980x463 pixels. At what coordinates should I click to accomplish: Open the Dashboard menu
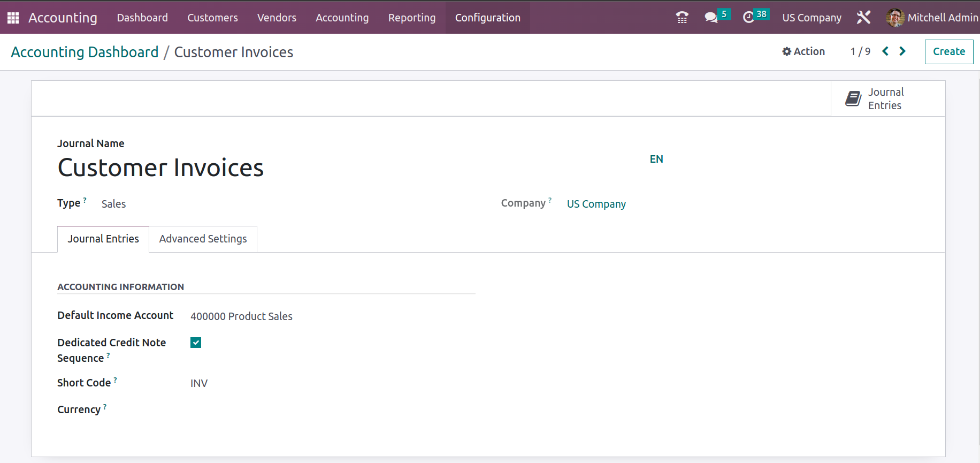click(x=142, y=18)
